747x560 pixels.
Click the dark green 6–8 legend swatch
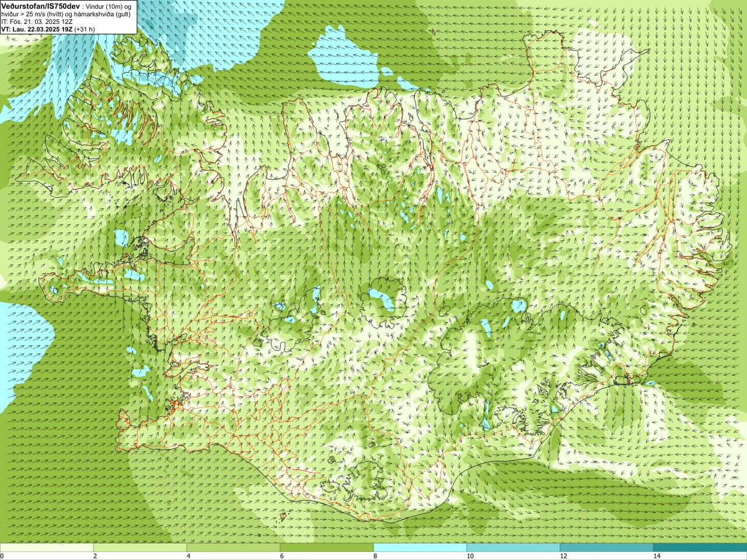(327, 548)
